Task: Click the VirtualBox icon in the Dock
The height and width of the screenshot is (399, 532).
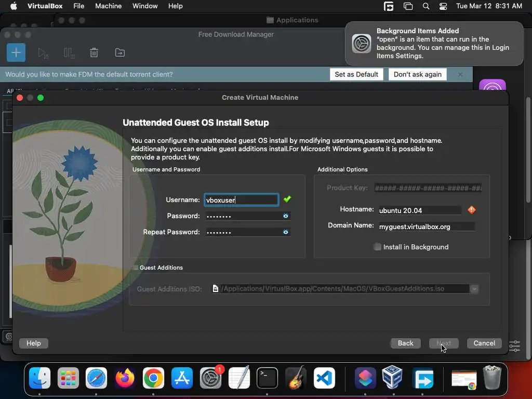Action: 393,377
